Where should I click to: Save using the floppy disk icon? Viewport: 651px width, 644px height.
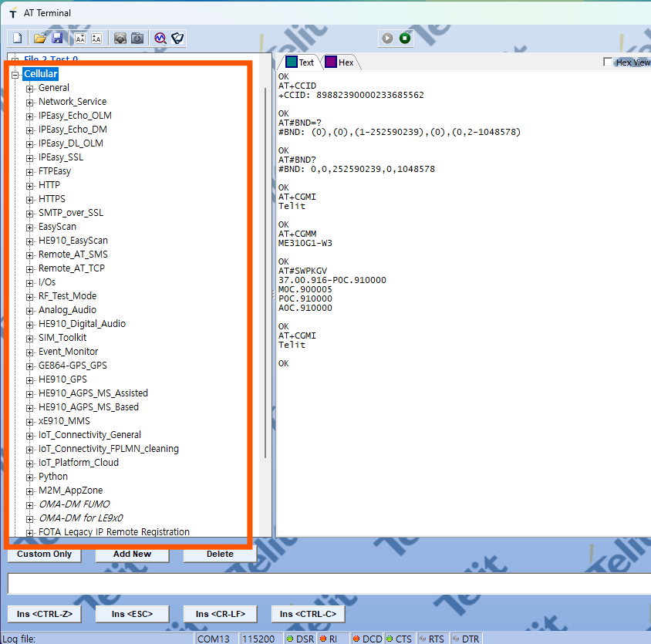[57, 39]
